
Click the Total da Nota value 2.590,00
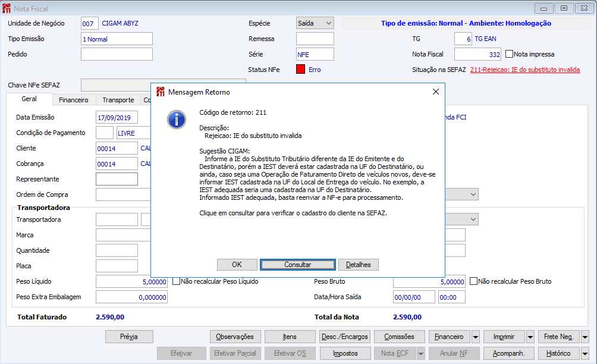click(407, 317)
